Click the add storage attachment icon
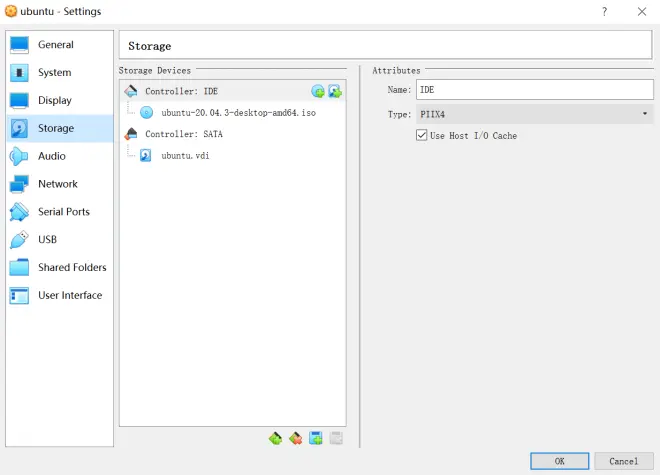 pyautogui.click(x=316, y=438)
